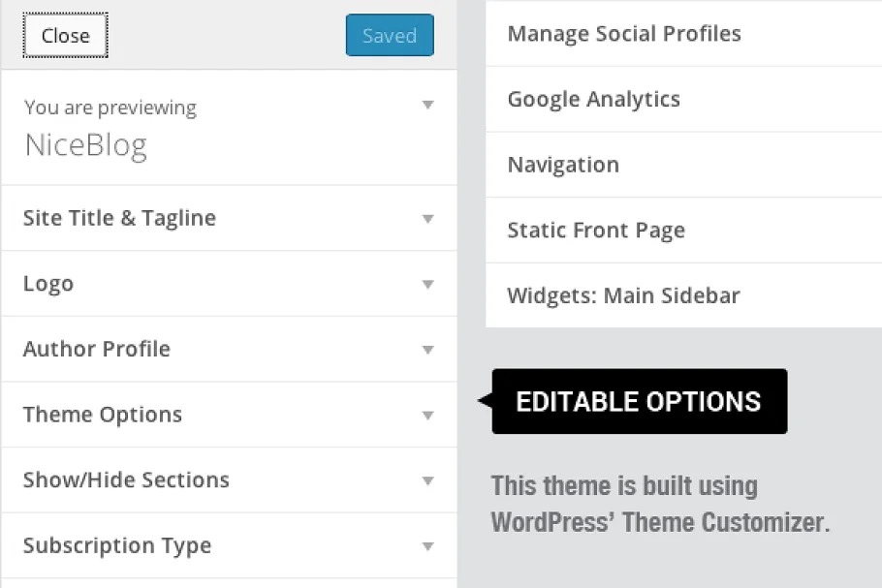Screen dimensions: 882x588
Task: Expand the Show/Hide Sections arrow
Action: (428, 480)
